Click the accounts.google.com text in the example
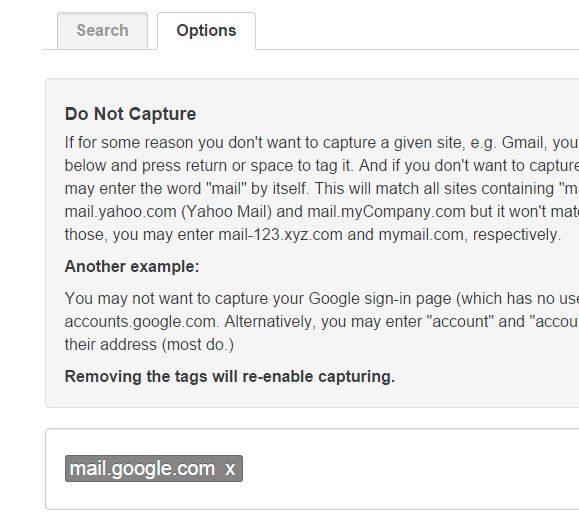 click(142, 321)
